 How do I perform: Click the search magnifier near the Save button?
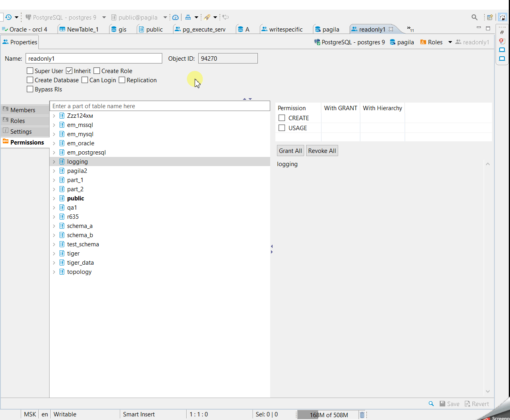click(x=431, y=404)
